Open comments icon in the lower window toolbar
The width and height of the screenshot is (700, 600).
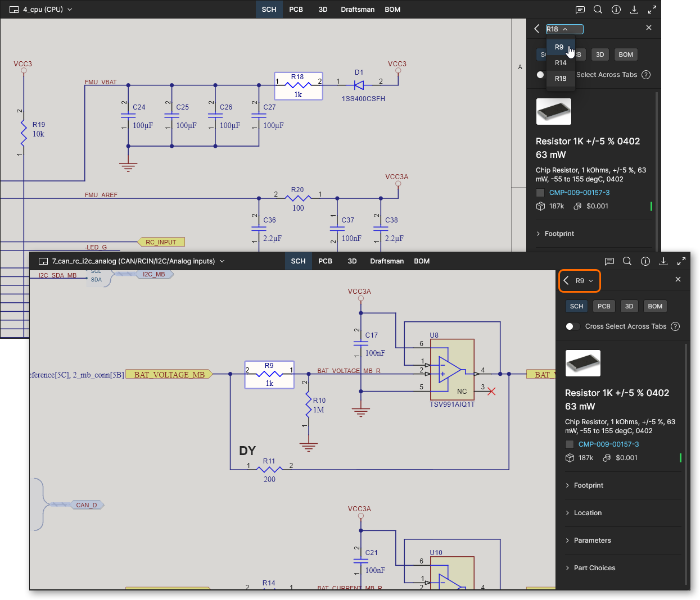pyautogui.click(x=609, y=261)
